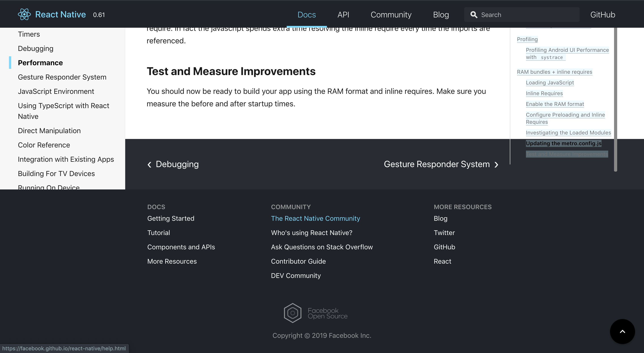Click the React Native atom logo
The width and height of the screenshot is (644, 353).
coord(24,15)
